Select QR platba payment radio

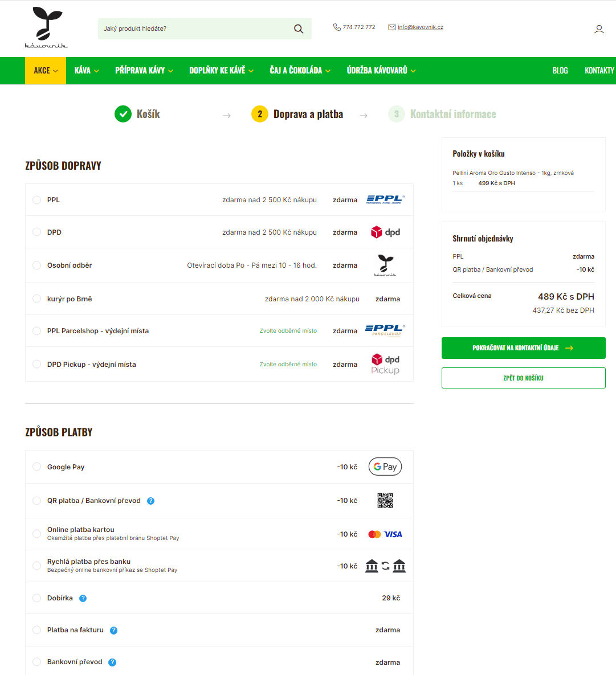point(37,501)
